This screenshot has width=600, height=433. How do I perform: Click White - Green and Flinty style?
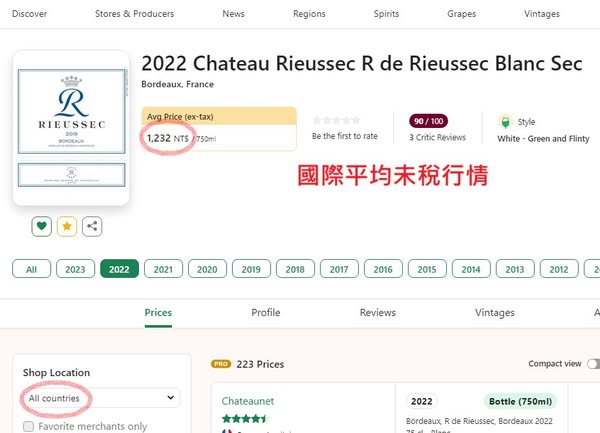(543, 138)
